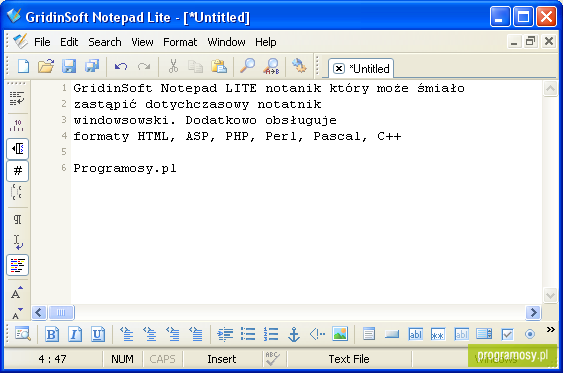
Task: Toggle the gutter margin display button
Action: [17, 149]
